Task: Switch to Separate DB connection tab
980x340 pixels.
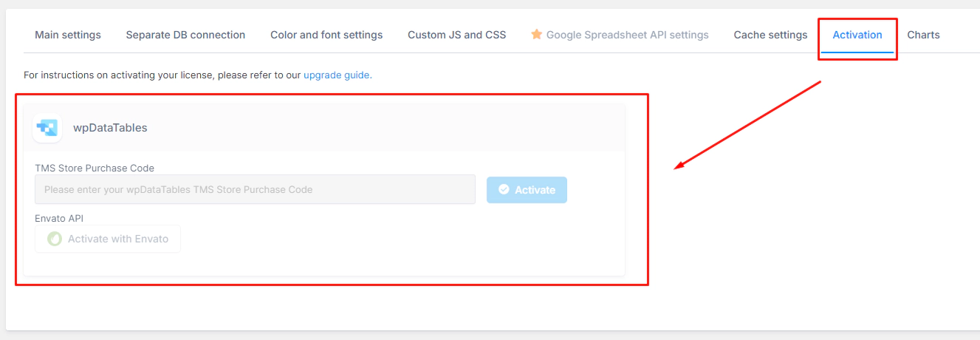Action: [185, 35]
